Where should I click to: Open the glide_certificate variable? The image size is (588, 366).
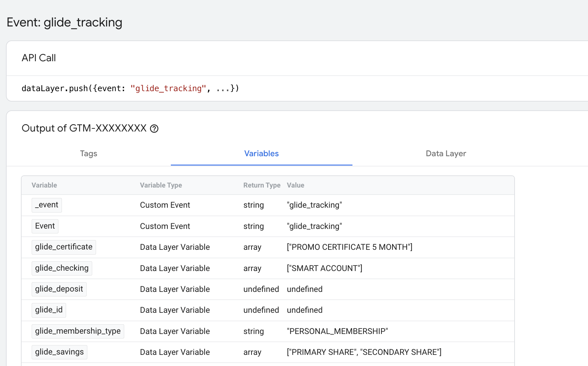tap(64, 247)
